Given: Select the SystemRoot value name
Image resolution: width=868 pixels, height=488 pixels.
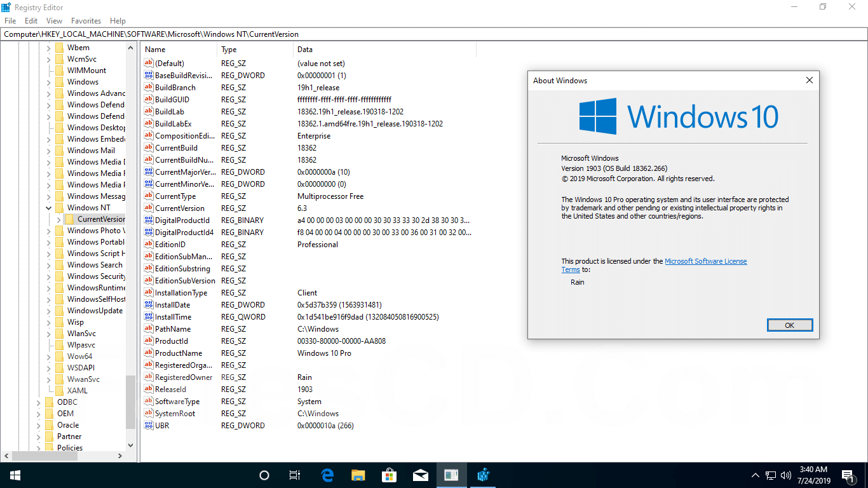Looking at the screenshot, I should [x=175, y=414].
